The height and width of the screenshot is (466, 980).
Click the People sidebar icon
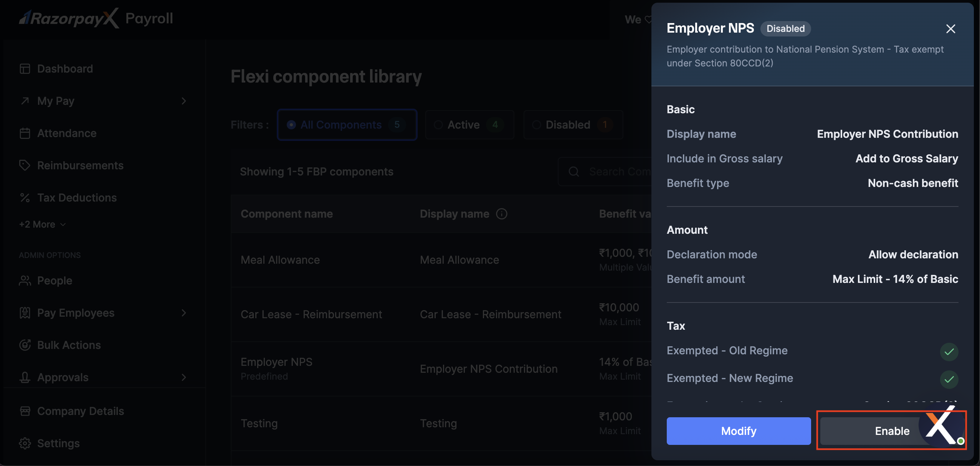click(x=25, y=281)
